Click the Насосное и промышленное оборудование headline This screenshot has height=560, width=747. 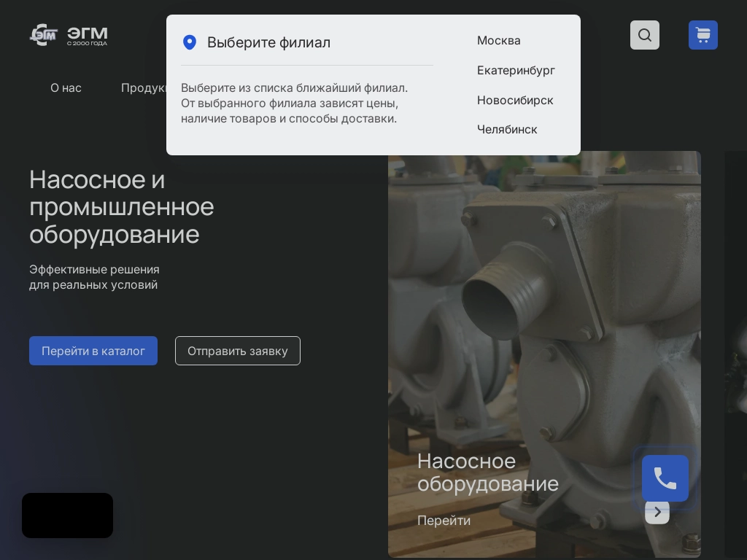[122, 207]
